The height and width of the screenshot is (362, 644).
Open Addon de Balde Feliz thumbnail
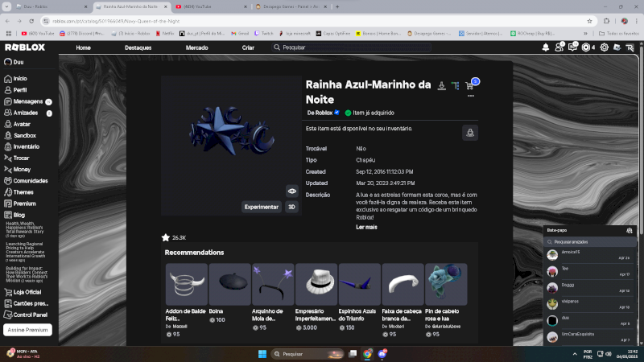click(x=187, y=285)
